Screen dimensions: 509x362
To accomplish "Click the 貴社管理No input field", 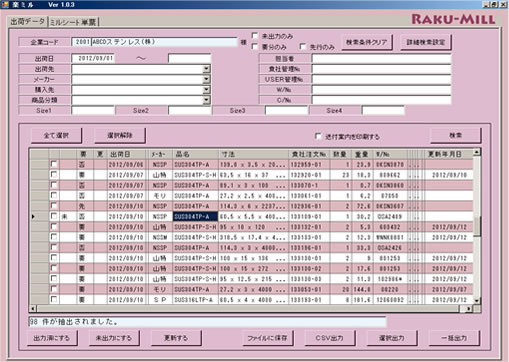I will coord(381,69).
